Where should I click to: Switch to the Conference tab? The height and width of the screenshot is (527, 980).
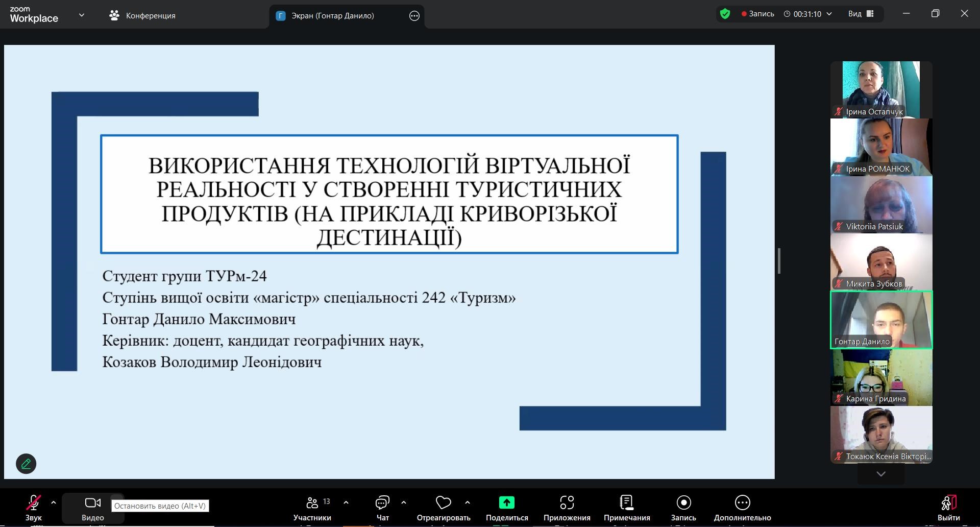coord(142,16)
